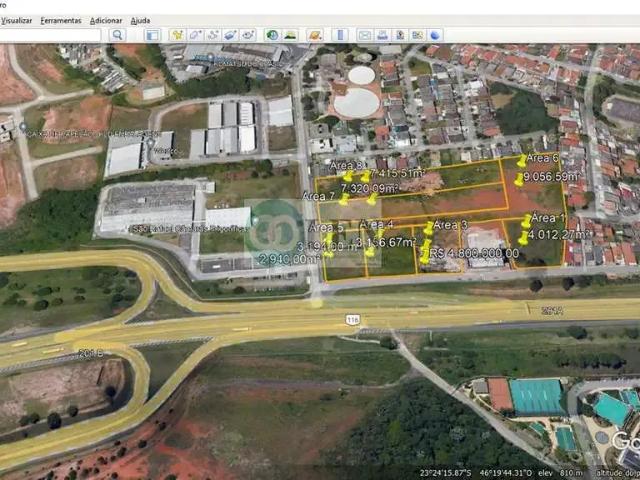This screenshot has width=640, height=480.
Task: Select the Add Placemark pushpin tool
Action: tap(177, 35)
